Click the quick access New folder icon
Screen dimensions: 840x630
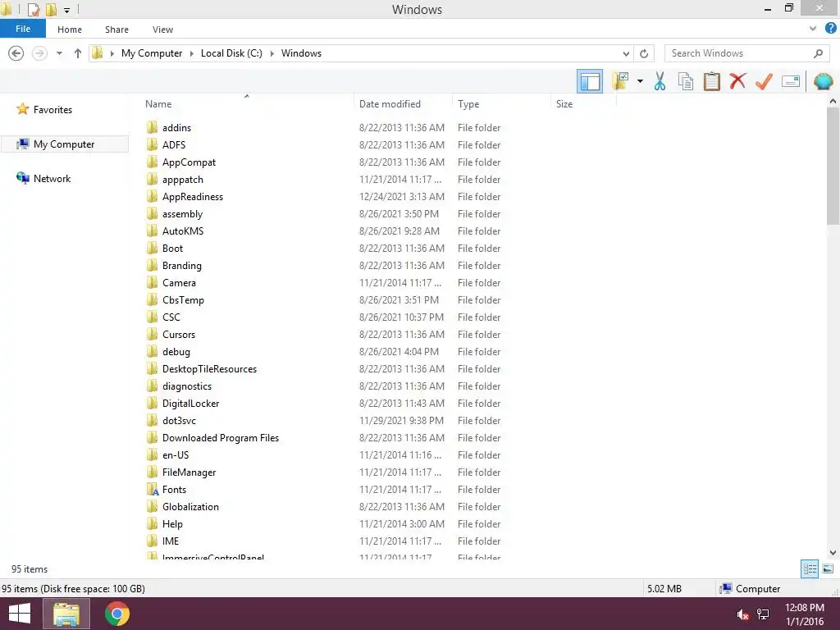51,10
